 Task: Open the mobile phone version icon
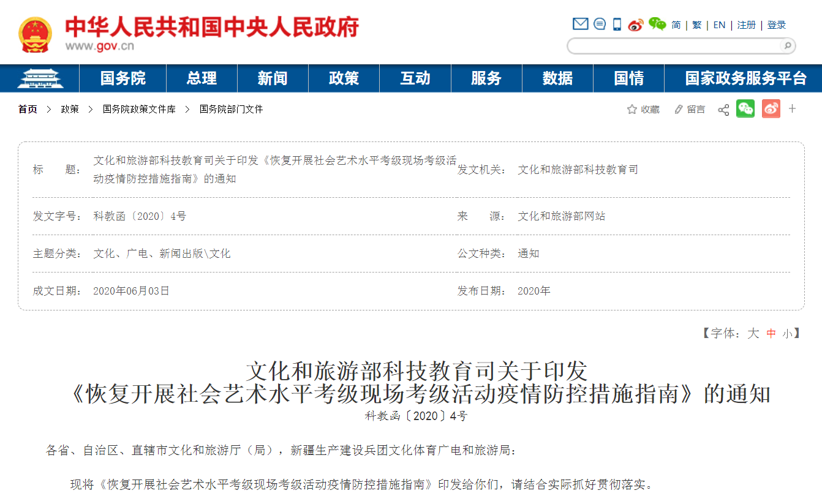(617, 24)
